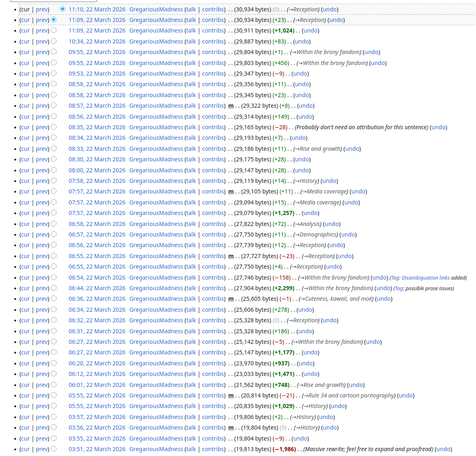Open the contribs link in the 08:30 row
The width and height of the screenshot is (476, 456).
tap(213, 159)
